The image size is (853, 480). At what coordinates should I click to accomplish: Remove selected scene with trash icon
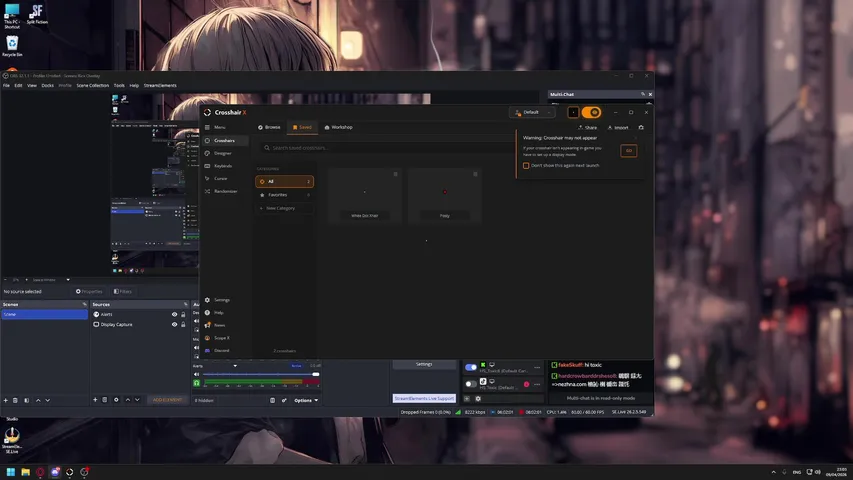(15, 400)
